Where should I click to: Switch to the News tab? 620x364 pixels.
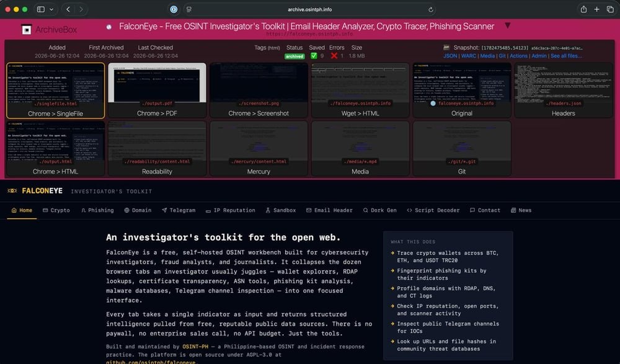(x=521, y=210)
